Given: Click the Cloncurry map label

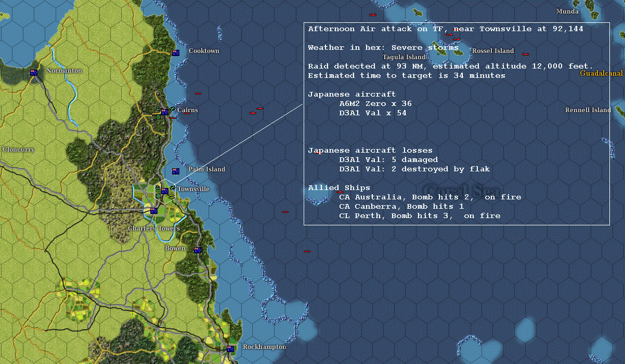Looking at the screenshot, I should click(18, 150).
